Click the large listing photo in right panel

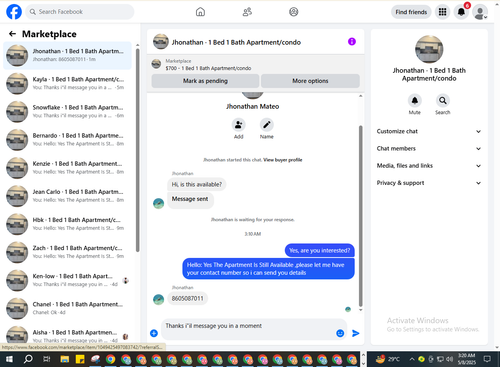pos(429,49)
